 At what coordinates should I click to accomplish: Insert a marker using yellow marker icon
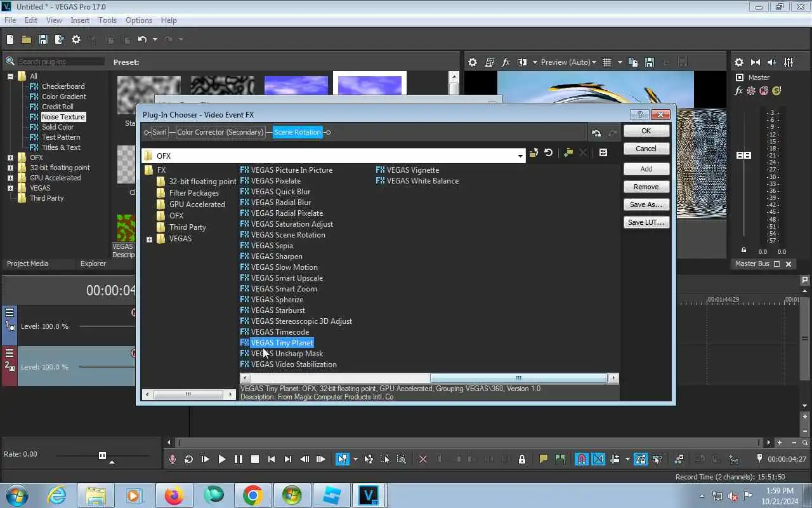click(x=543, y=459)
